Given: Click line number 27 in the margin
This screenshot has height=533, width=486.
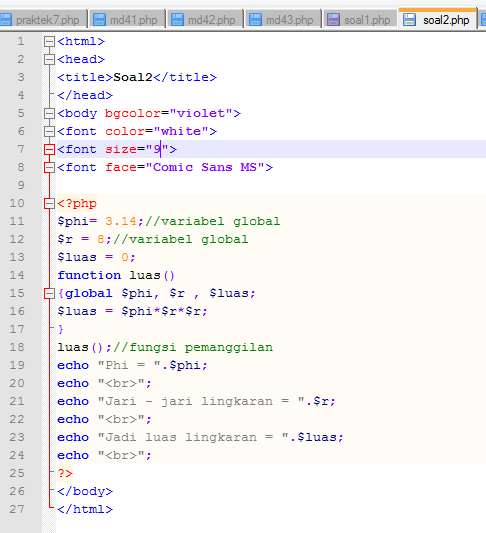Looking at the screenshot, I should [17, 509].
